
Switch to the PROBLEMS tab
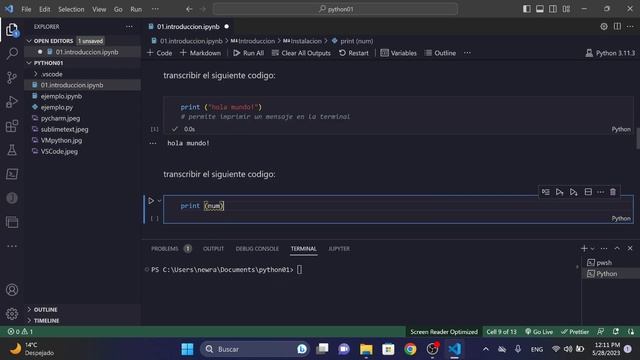click(164, 249)
